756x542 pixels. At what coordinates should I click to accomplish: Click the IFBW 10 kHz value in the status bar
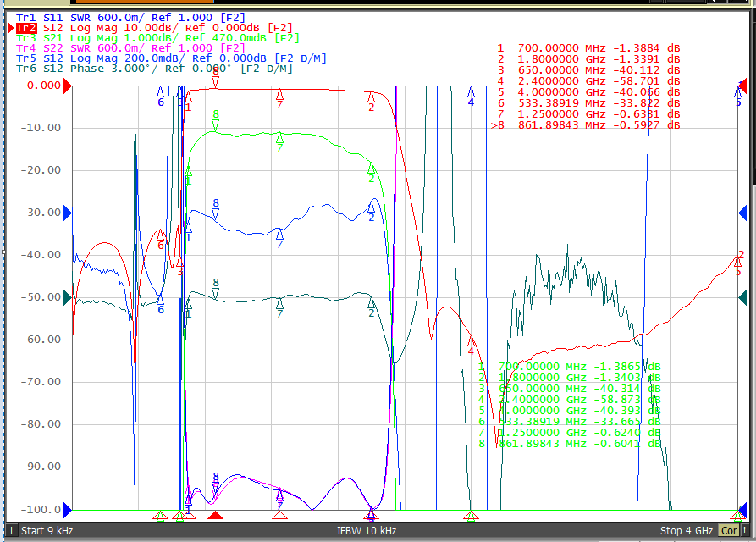tap(367, 531)
